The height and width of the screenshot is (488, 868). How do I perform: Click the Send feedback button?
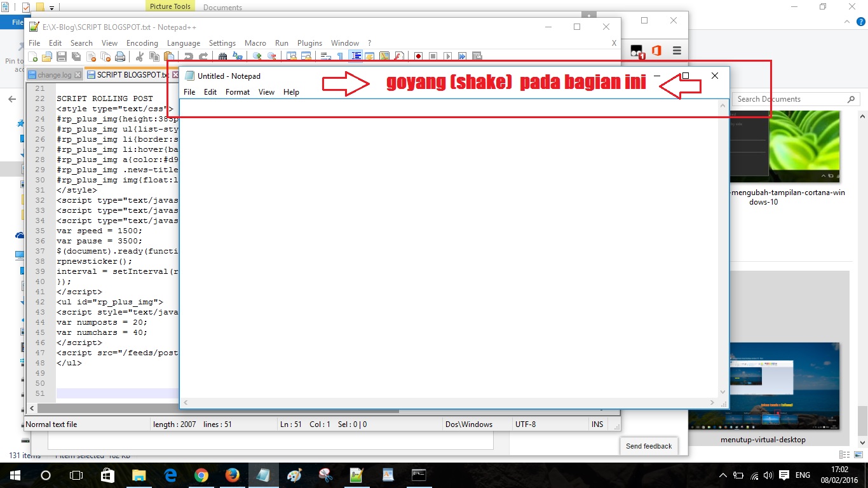[649, 446]
